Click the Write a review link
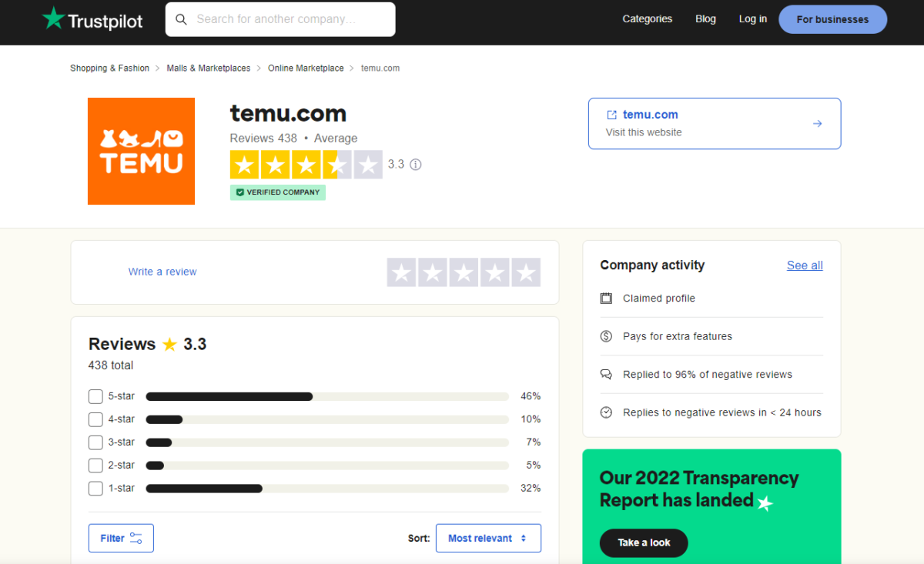This screenshot has height=564, width=924. (162, 272)
